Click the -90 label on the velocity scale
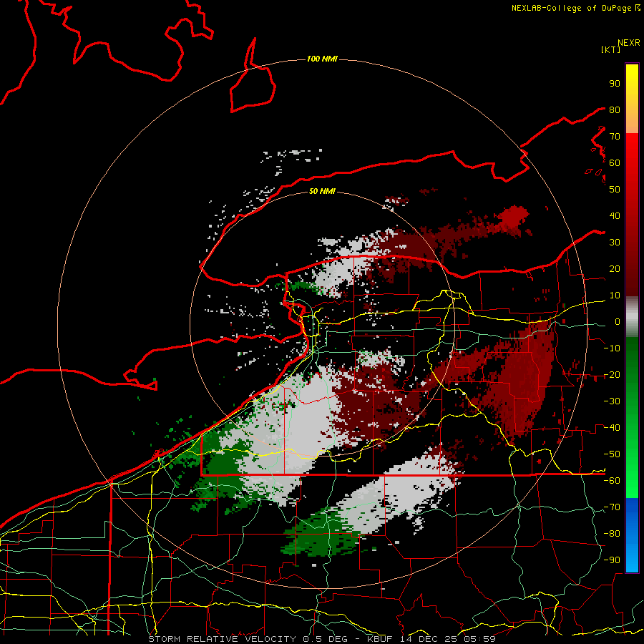The width and height of the screenshot is (644, 644). tap(612, 560)
